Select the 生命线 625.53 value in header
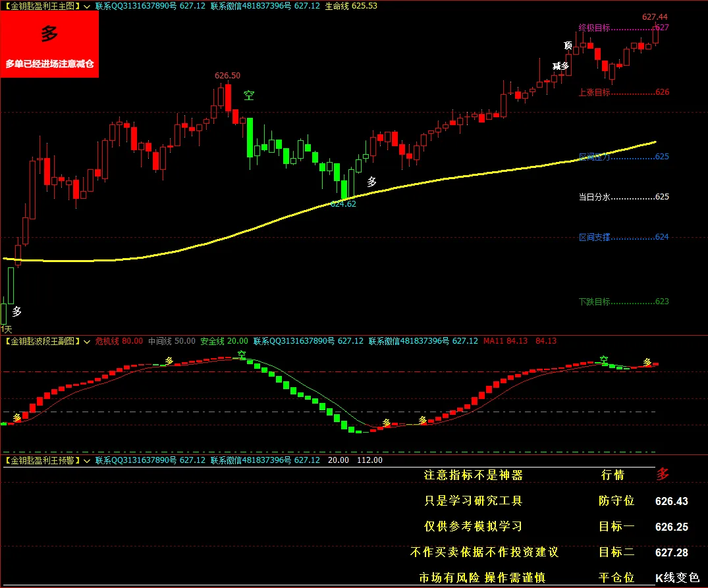 pos(351,6)
